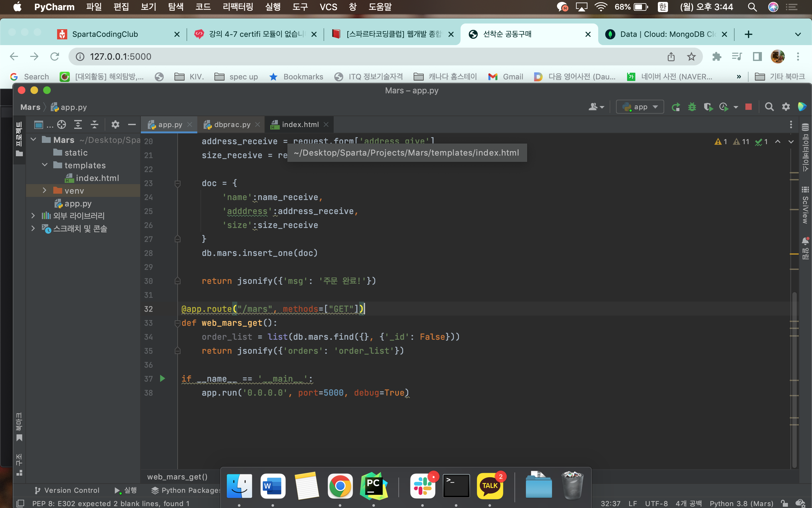Close the app.py editor tab
The image size is (812, 508).
coord(190,125)
